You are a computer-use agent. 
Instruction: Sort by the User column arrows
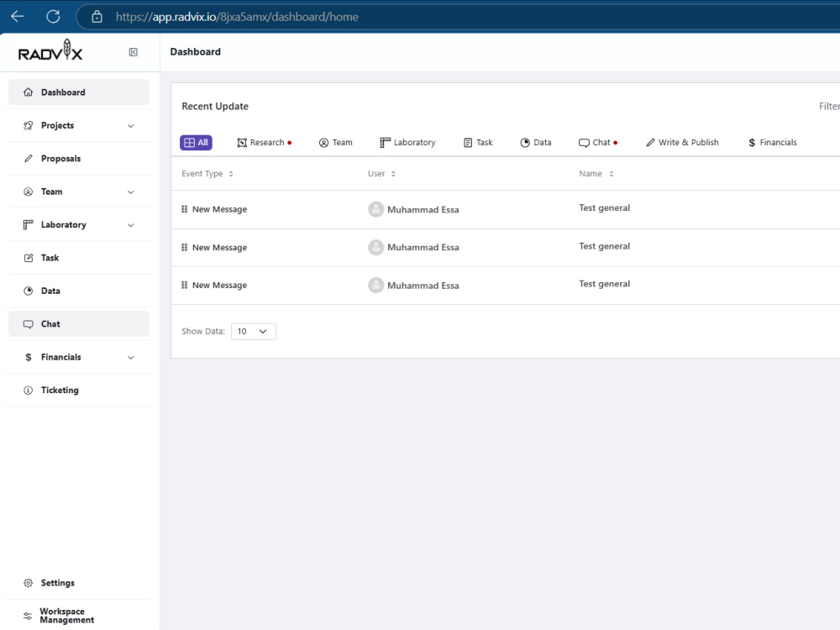(x=393, y=174)
